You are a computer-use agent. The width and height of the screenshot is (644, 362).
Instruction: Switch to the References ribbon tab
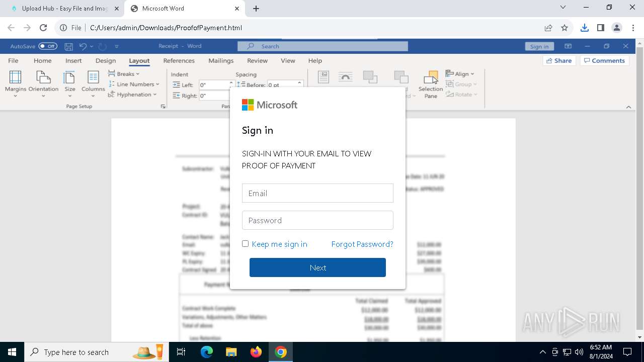click(x=179, y=61)
